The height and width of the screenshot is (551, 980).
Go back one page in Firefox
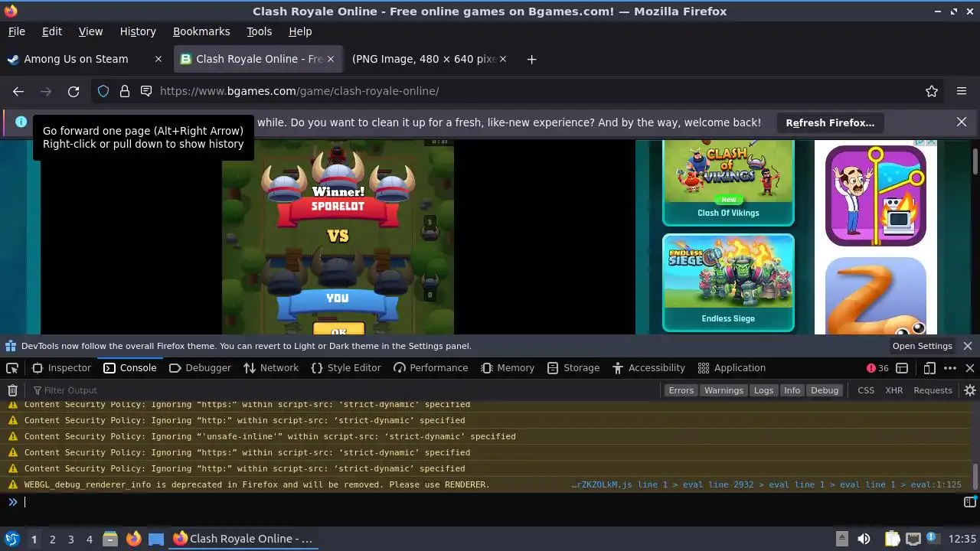pyautogui.click(x=18, y=91)
